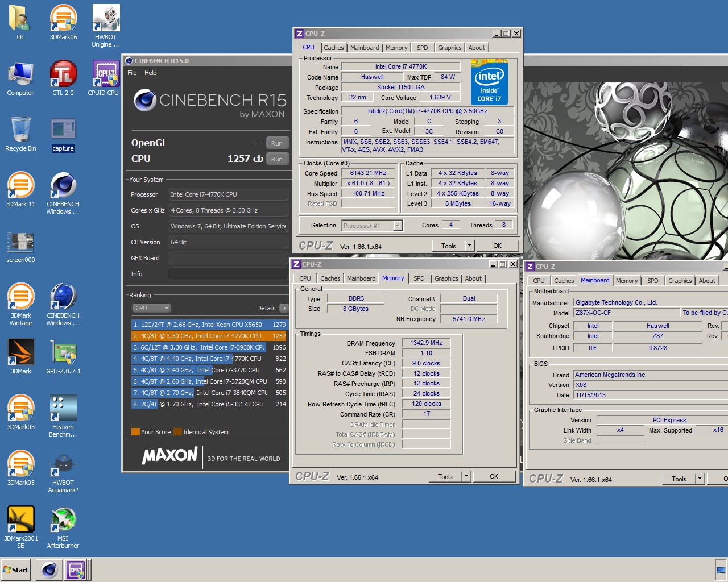Expand Tools dropdown arrow in top CPU-Z window
The height and width of the screenshot is (582, 728).
(x=470, y=246)
